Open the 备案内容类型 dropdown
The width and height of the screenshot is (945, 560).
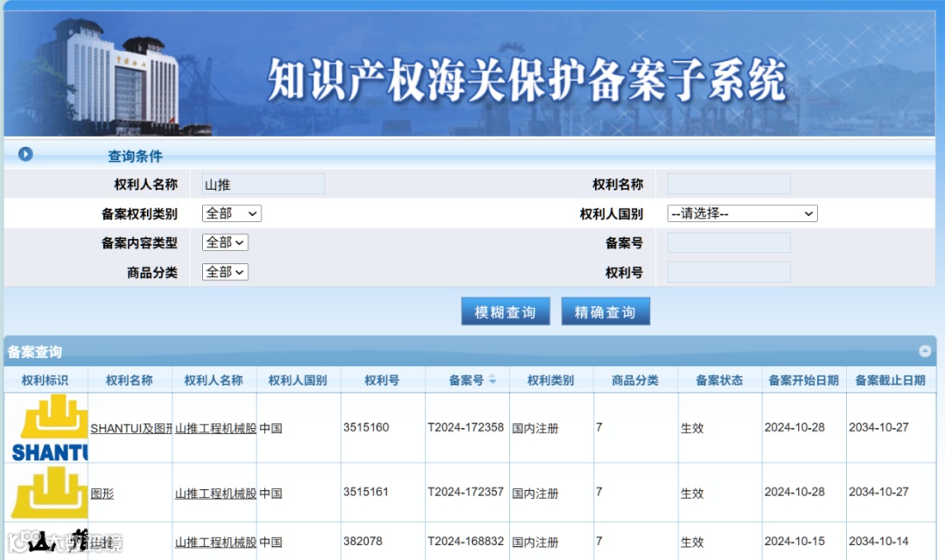click(x=225, y=242)
